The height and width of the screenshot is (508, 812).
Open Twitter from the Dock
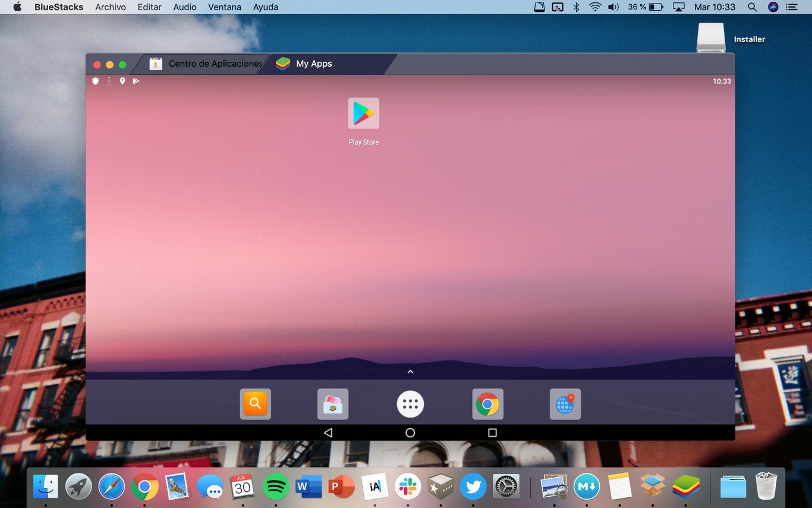click(x=473, y=487)
